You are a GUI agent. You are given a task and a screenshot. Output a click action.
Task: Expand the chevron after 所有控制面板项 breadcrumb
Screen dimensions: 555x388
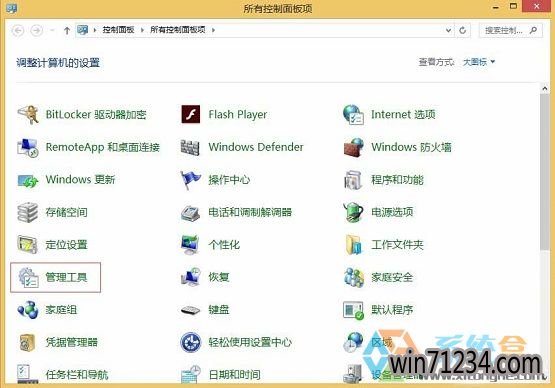point(213,30)
